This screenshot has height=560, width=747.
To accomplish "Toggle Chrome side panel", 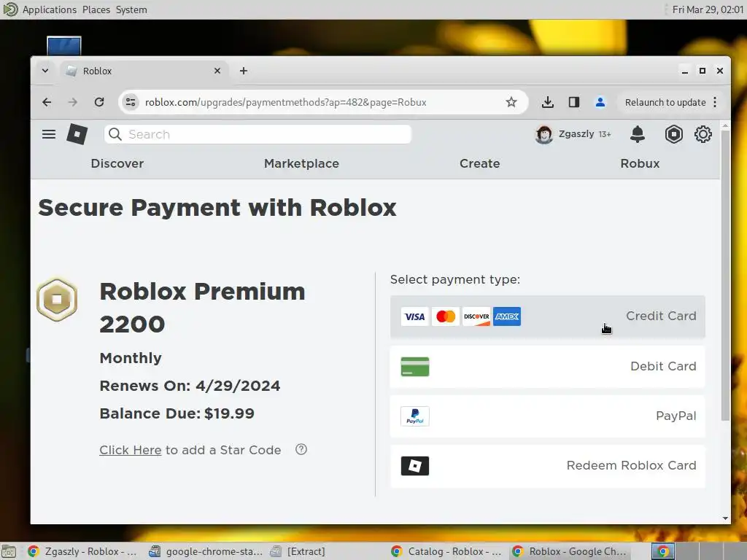I will 574,102.
